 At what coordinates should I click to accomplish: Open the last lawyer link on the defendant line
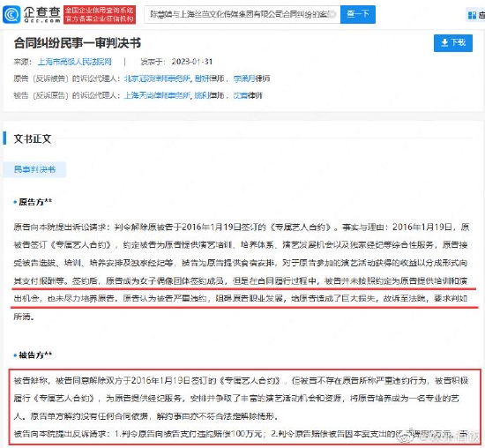click(241, 95)
